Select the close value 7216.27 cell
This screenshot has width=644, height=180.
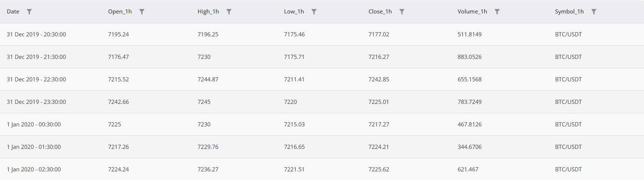coord(379,57)
